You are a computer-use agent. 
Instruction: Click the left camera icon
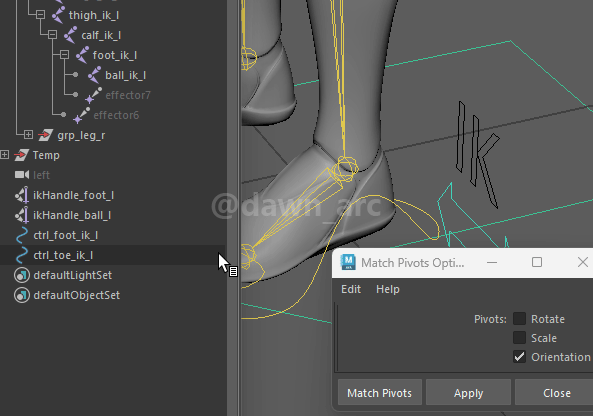tap(22, 175)
